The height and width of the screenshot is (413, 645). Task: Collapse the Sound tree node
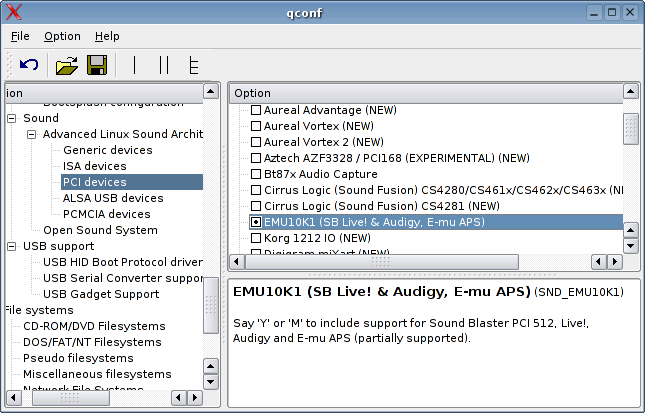click(x=12, y=118)
